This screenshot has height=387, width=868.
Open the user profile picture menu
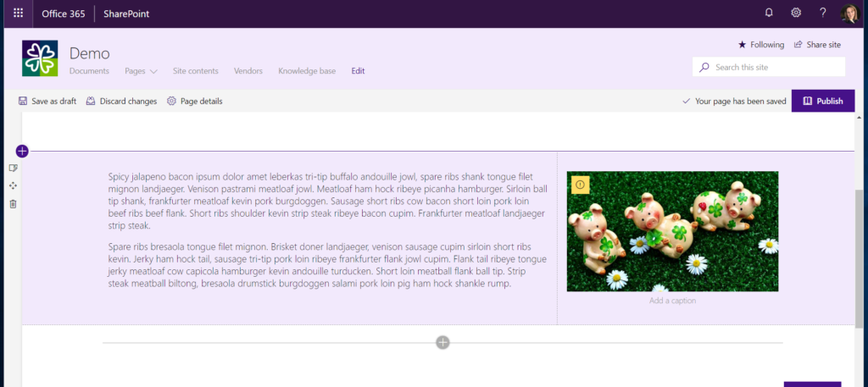click(849, 14)
